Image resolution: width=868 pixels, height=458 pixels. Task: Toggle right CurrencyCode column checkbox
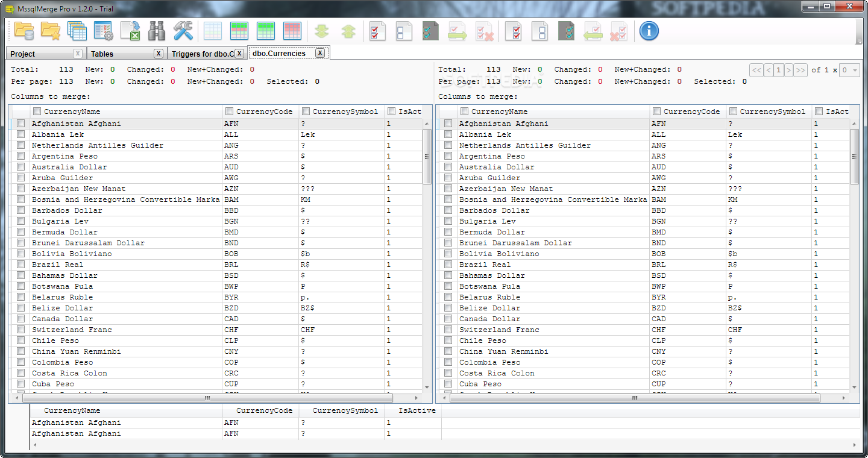click(656, 111)
